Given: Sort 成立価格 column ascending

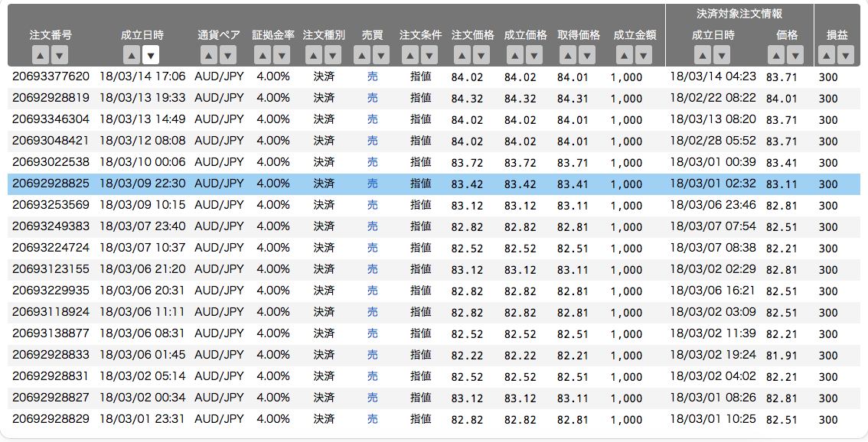Looking at the screenshot, I should click(x=515, y=55).
